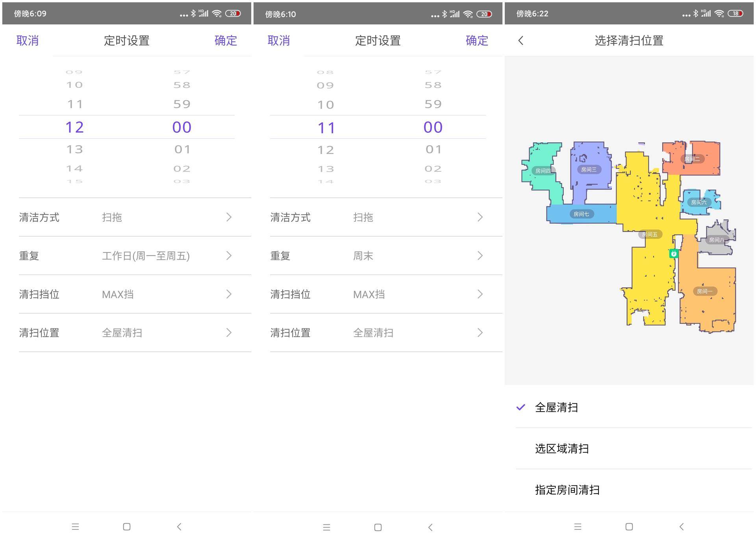
Task: Tap the robot charging dock icon on map
Action: coord(674,254)
